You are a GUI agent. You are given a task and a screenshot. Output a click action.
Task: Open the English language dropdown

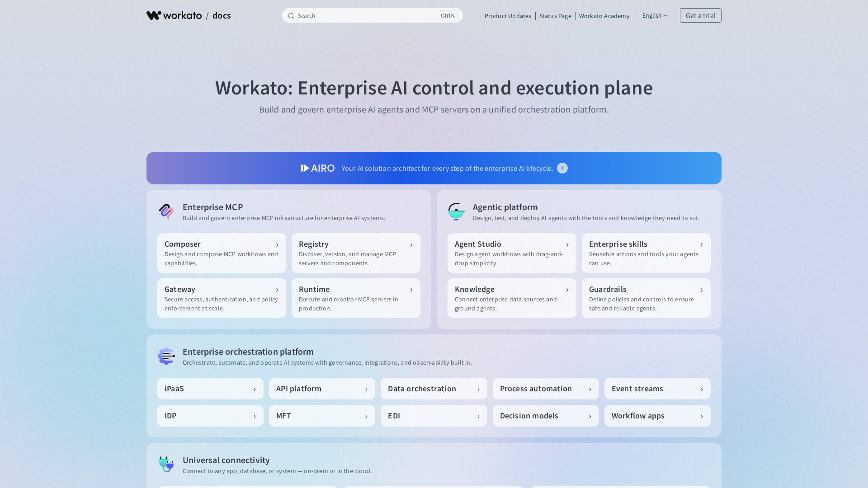655,15
